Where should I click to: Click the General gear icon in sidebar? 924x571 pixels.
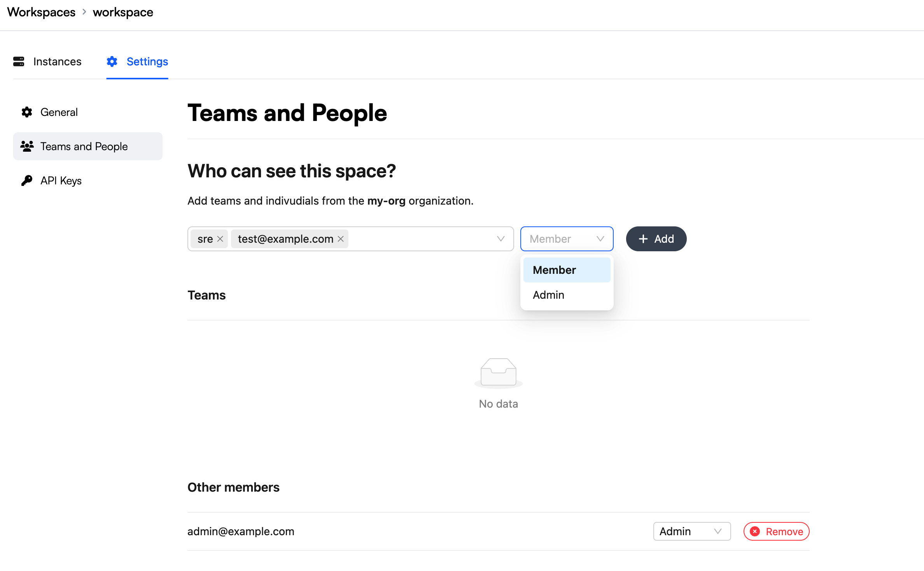click(x=27, y=112)
